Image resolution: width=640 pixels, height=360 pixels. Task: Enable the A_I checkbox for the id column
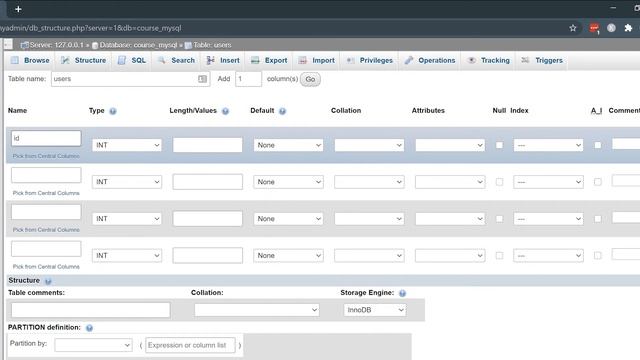[x=598, y=145]
